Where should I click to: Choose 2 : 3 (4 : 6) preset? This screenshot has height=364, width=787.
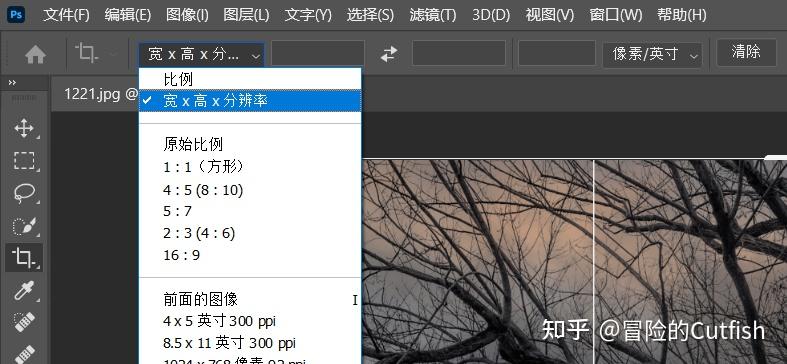(x=250, y=233)
